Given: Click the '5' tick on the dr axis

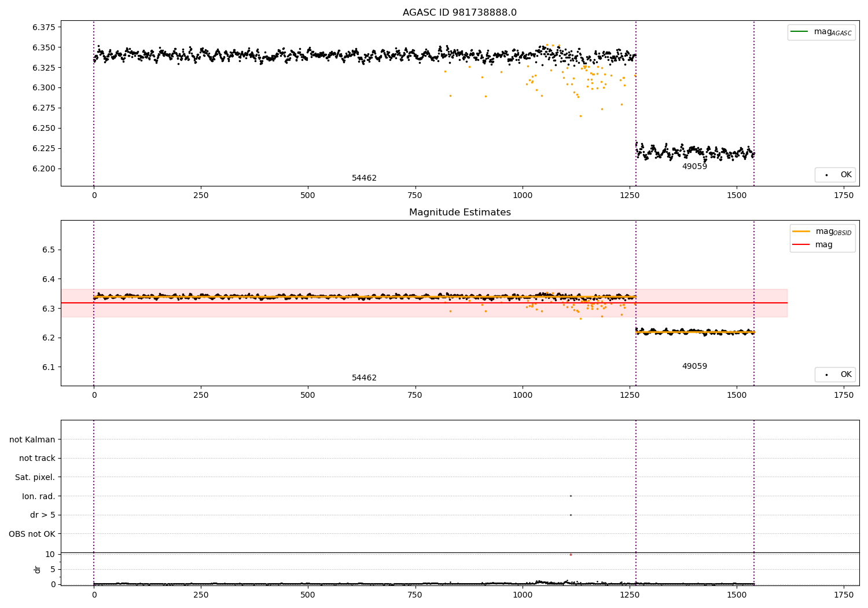Looking at the screenshot, I should click(53, 569).
